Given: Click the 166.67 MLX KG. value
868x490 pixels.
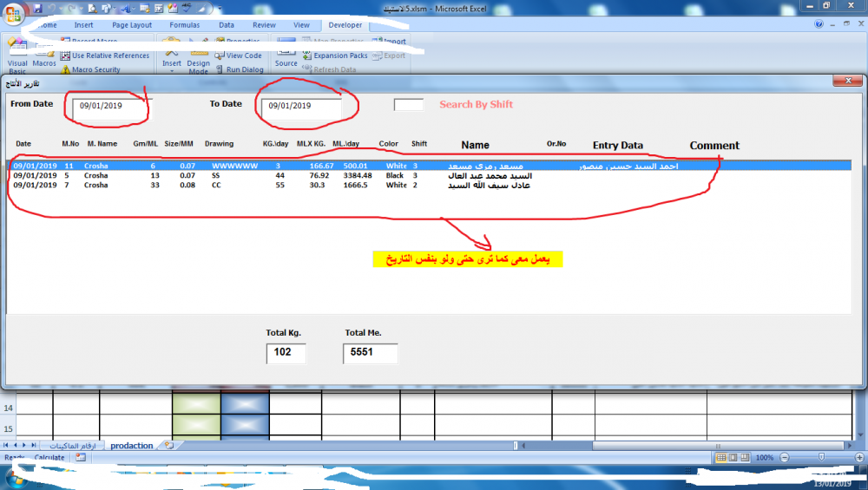Looking at the screenshot, I should [x=322, y=166].
